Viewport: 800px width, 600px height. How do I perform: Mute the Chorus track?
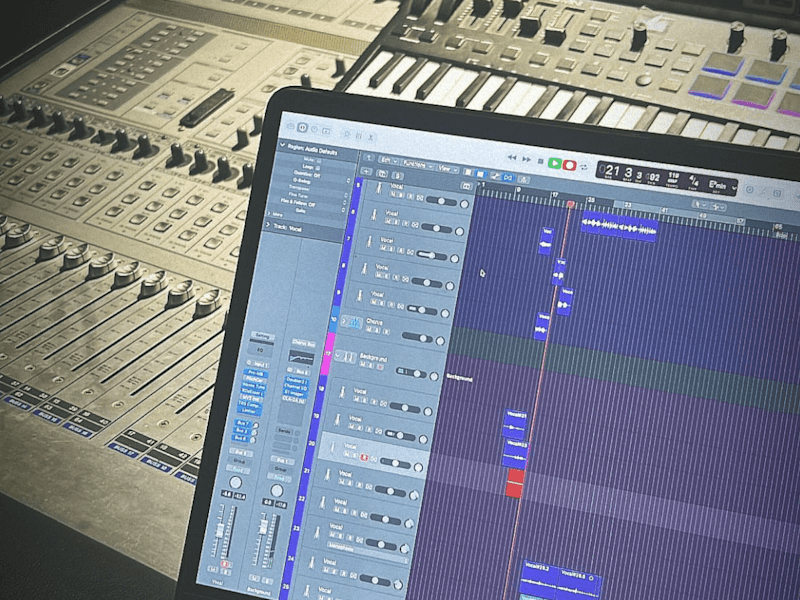[370, 330]
